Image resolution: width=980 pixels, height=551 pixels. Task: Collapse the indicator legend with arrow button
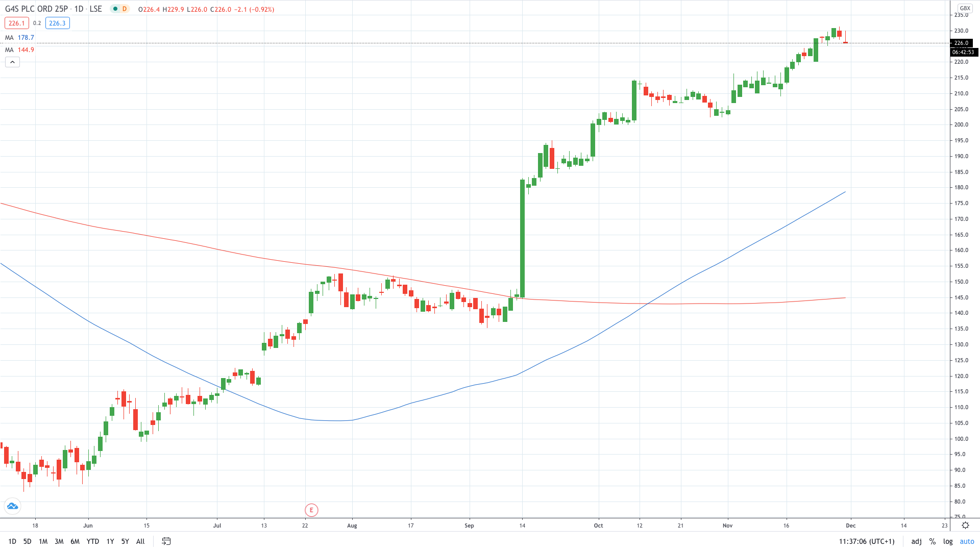[x=12, y=62]
